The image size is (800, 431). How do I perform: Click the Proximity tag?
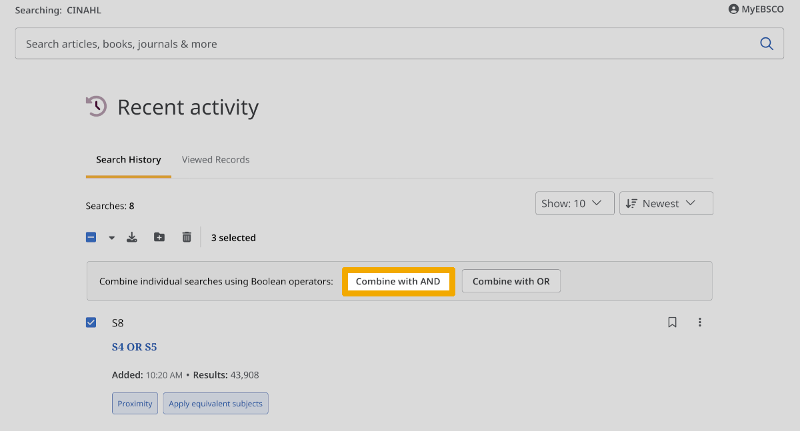pos(135,403)
